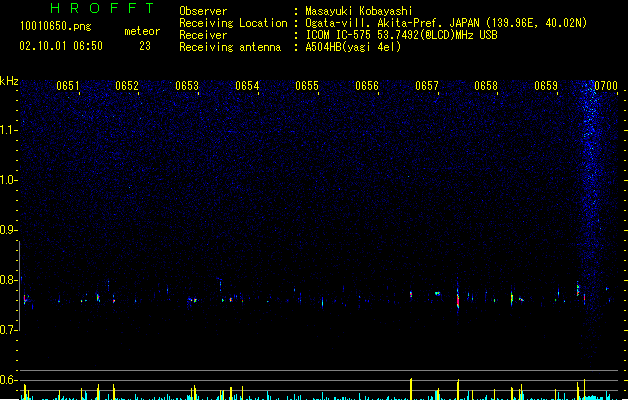
Task: Click the 0657 time marker
Action: click(427, 86)
